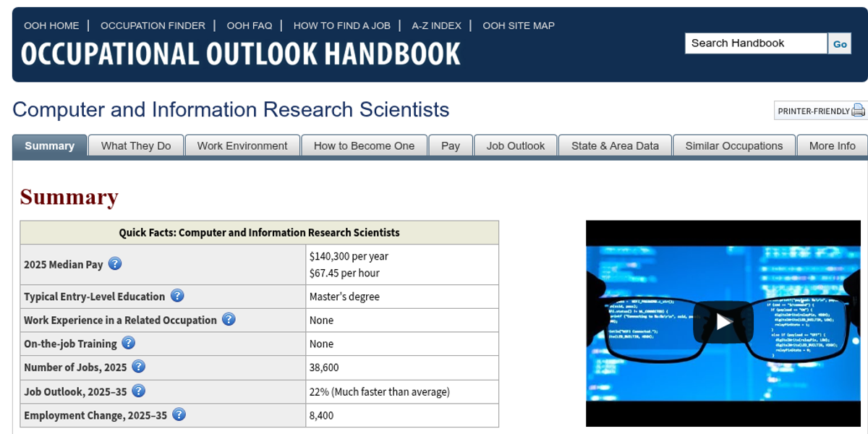The height and width of the screenshot is (434, 868).
Task: Click the Quick Facts table header
Action: pyautogui.click(x=259, y=232)
